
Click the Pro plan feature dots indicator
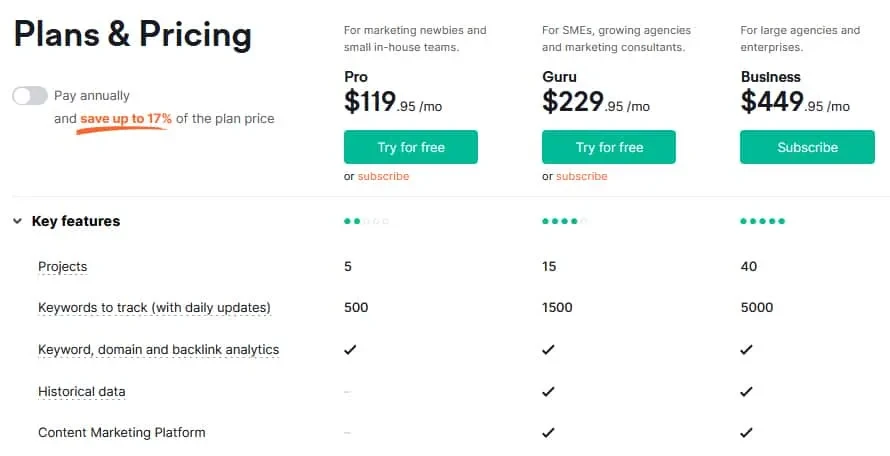(x=366, y=221)
